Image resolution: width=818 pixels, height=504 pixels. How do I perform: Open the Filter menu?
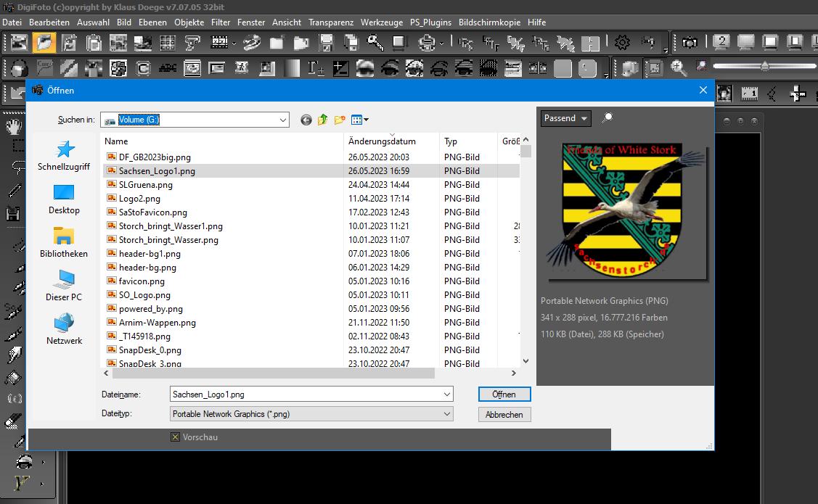tap(221, 22)
